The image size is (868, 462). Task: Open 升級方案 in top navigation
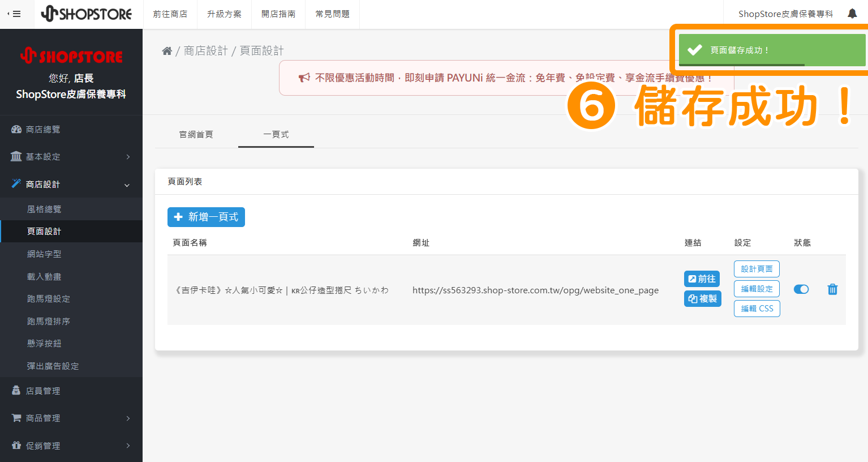coord(224,14)
